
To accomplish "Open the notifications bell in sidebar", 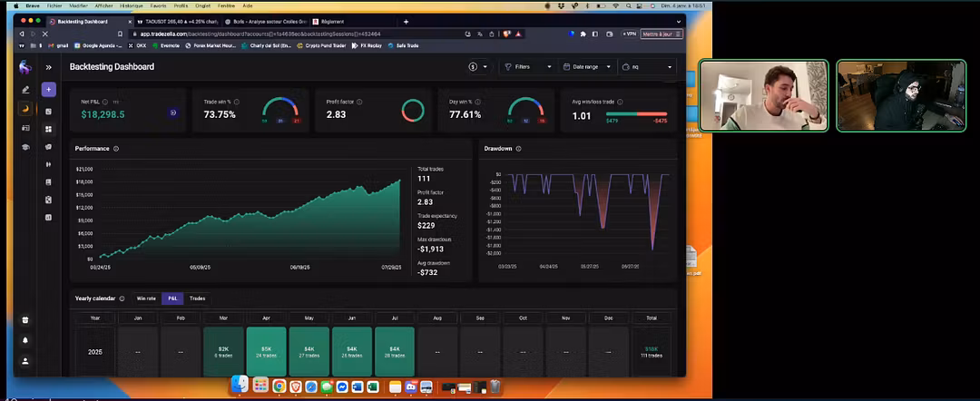I will pyautogui.click(x=25, y=339).
